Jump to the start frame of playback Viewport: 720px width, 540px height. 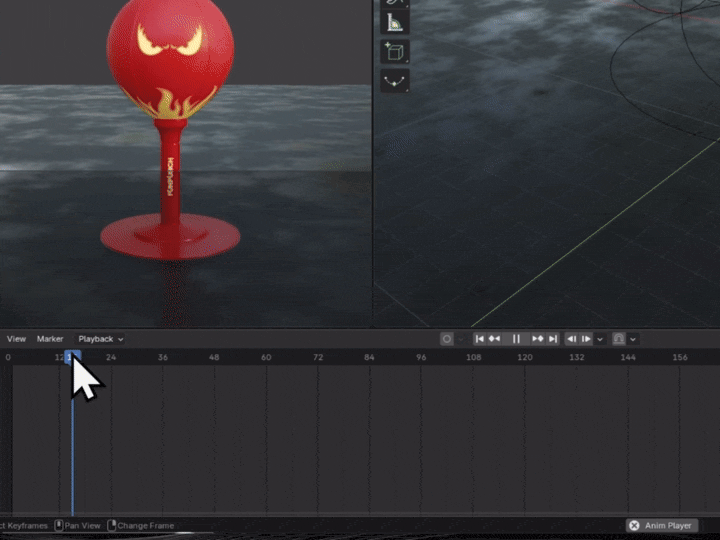(x=479, y=339)
